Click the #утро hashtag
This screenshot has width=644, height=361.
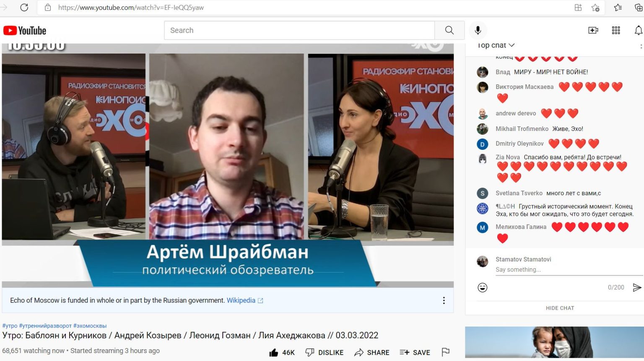click(x=10, y=326)
